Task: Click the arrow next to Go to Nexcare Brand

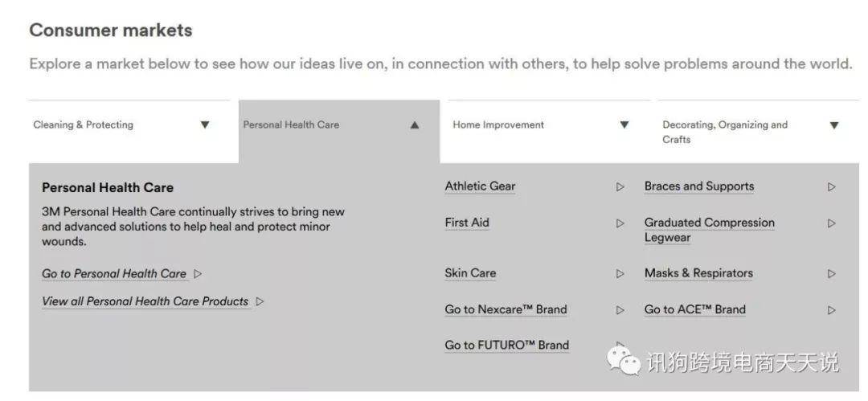Action: coord(620,310)
